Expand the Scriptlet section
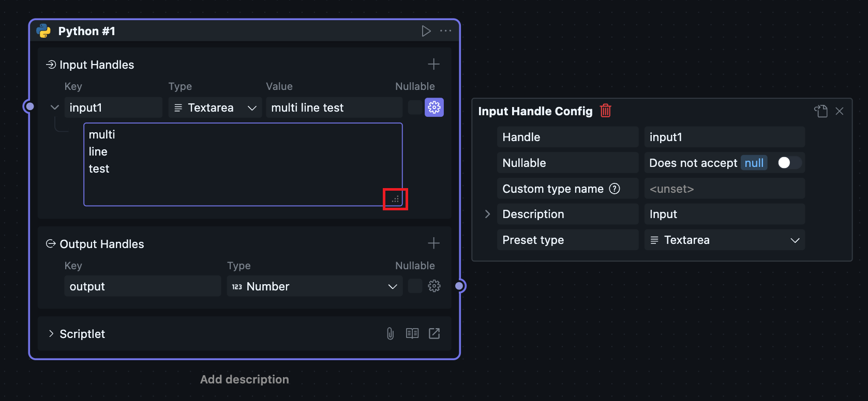This screenshot has height=401, width=868. (51, 334)
